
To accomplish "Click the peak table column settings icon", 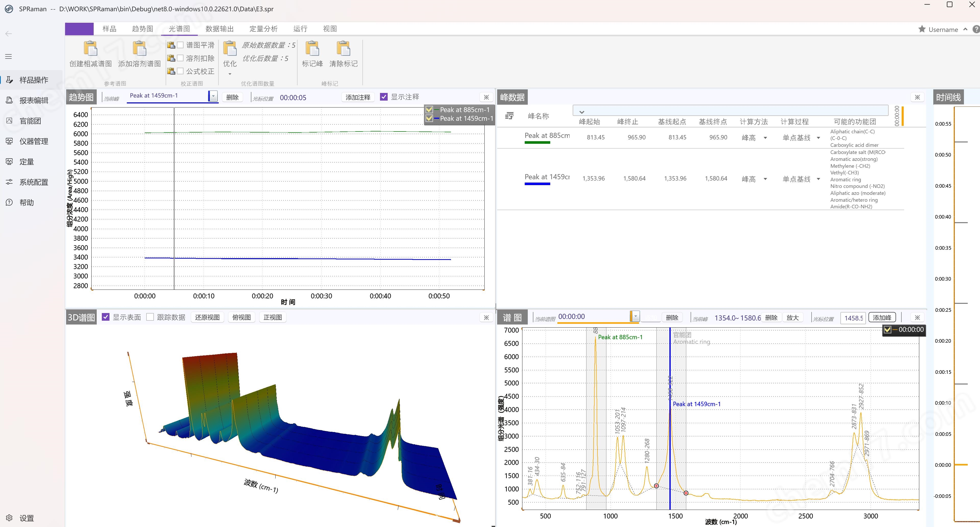I will tap(509, 116).
